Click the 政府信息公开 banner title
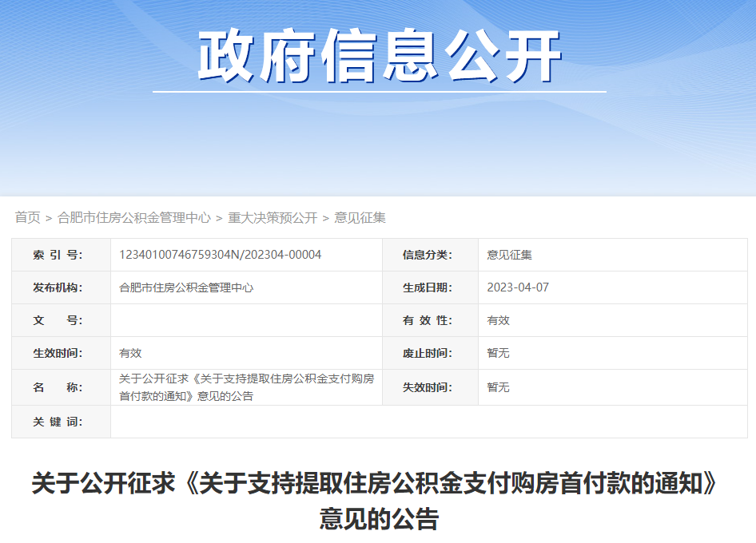756x543 pixels. click(380, 57)
